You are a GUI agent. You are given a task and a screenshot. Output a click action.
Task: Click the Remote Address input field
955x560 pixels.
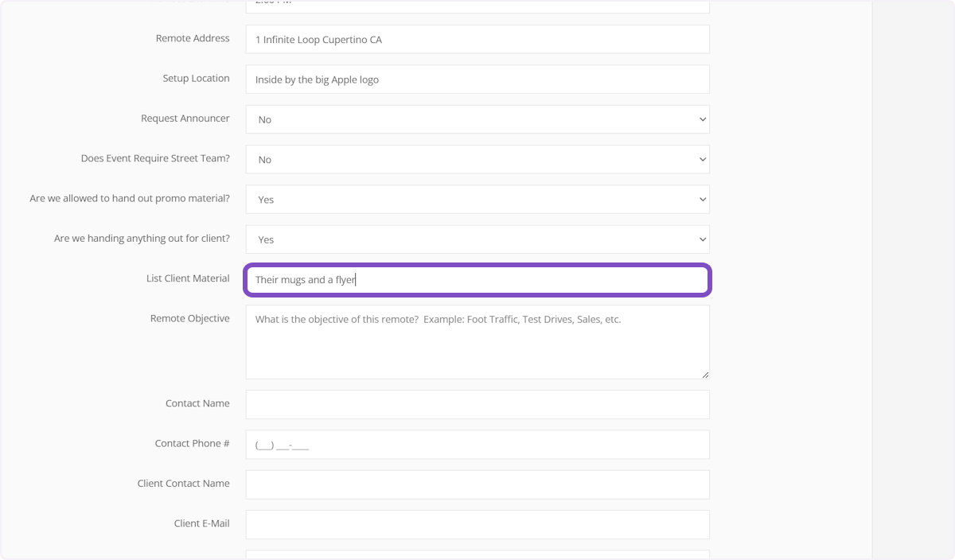477,40
